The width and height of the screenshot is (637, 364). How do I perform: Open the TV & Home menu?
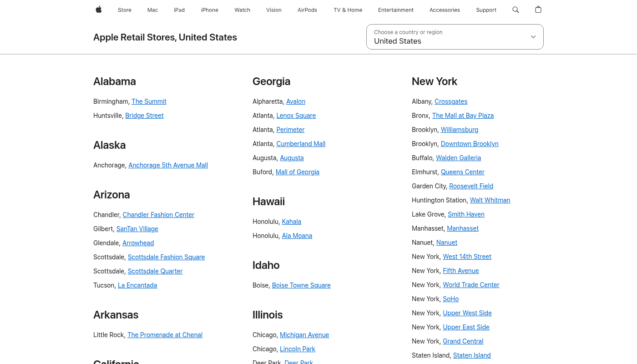pyautogui.click(x=348, y=10)
